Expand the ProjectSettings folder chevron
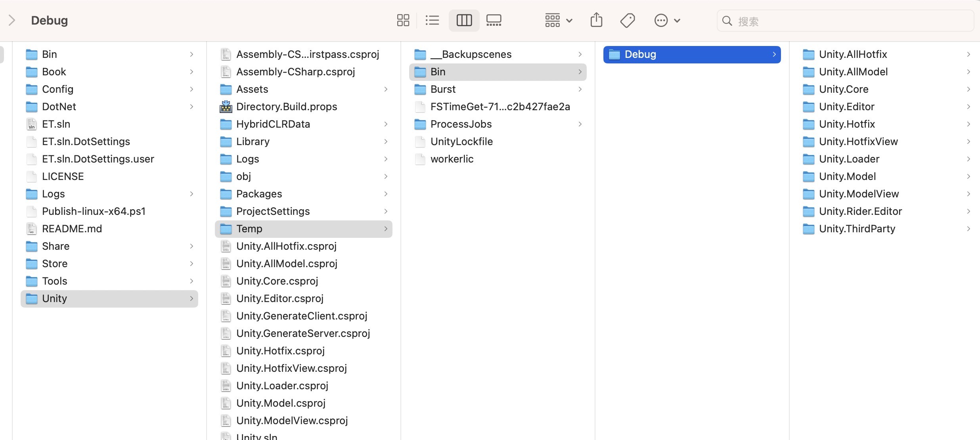This screenshot has height=440, width=980. pos(386,211)
